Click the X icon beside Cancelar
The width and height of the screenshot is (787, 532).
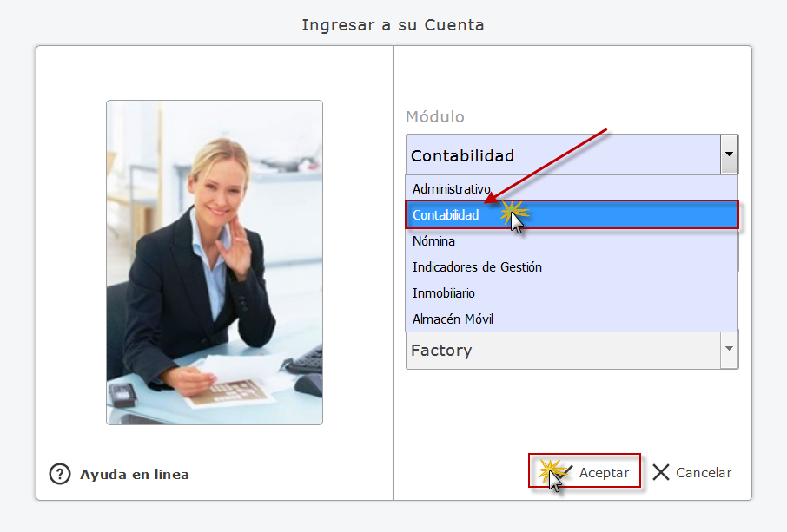(660, 472)
